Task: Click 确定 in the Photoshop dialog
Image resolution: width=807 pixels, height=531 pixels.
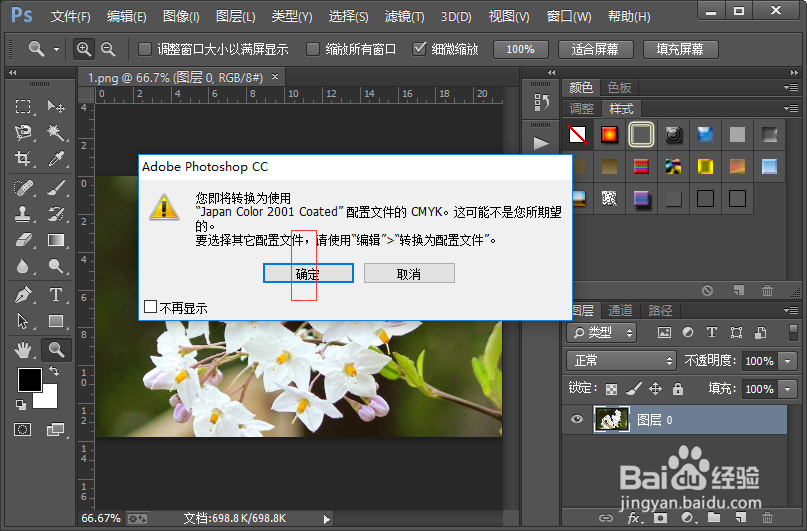Action: (308, 273)
